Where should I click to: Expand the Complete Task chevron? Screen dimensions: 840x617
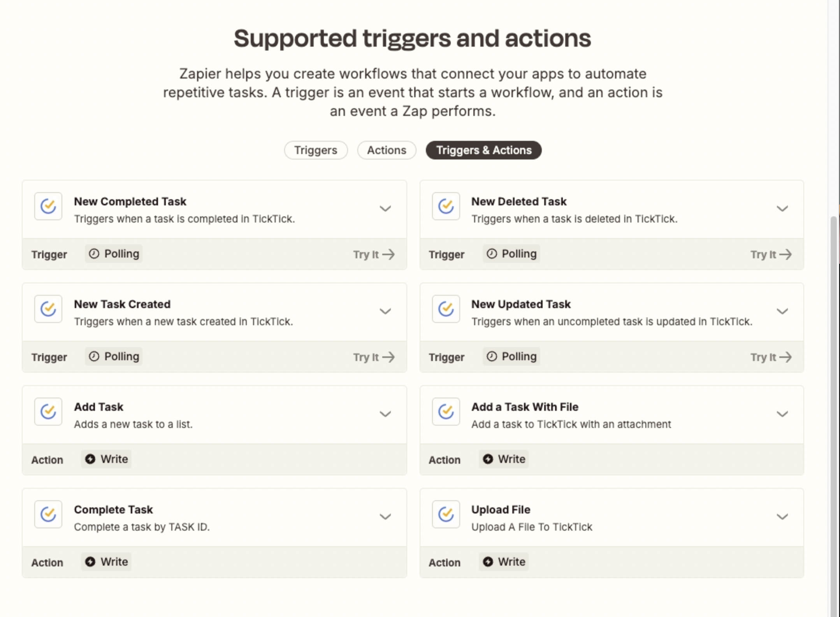pyautogui.click(x=385, y=517)
